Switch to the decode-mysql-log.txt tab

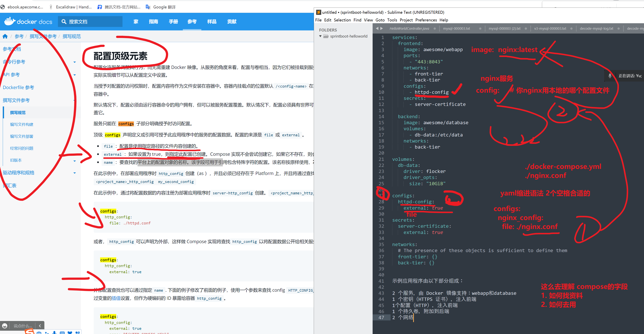click(596, 28)
